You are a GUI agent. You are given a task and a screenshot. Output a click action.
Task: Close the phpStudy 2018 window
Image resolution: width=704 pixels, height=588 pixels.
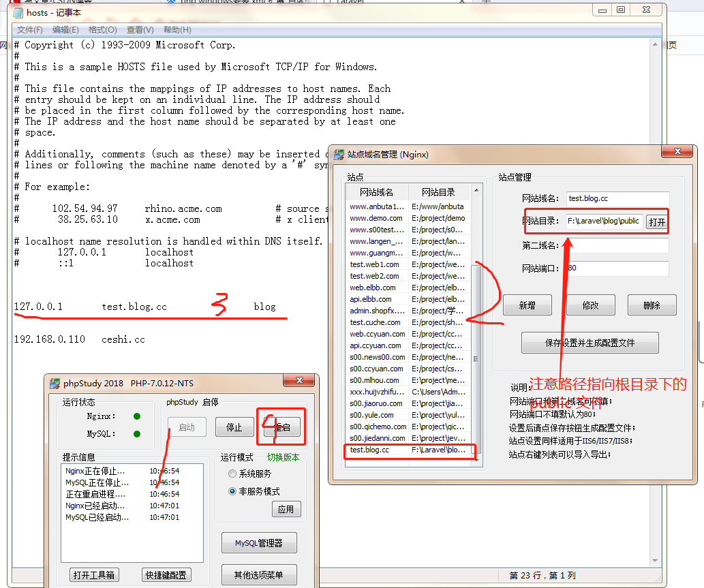299,380
